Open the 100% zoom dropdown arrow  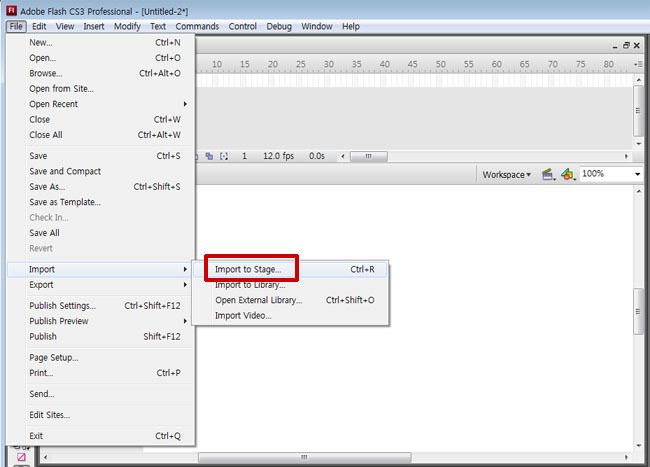pos(638,174)
